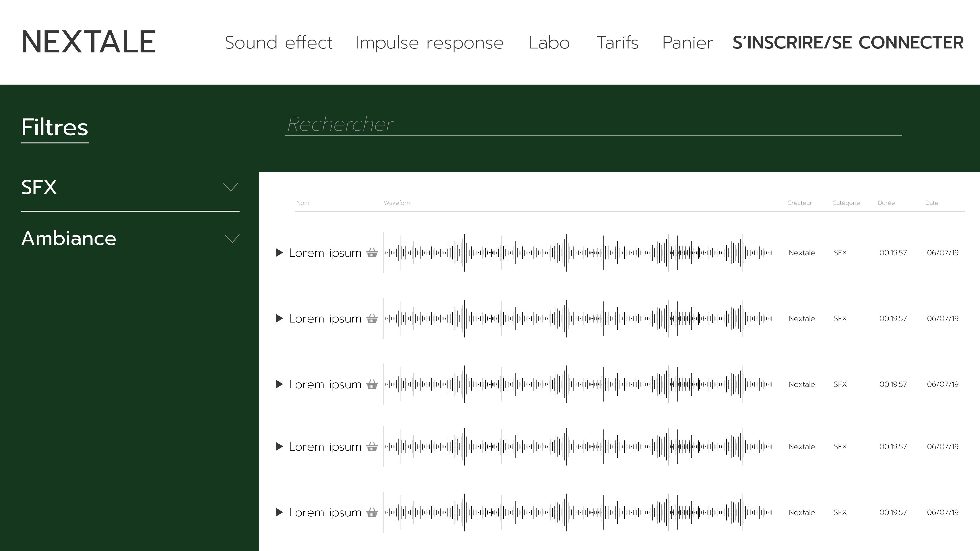Screen dimensions: 980x551
Task: Expand the Ambiance filter chevron
Action: click(232, 238)
